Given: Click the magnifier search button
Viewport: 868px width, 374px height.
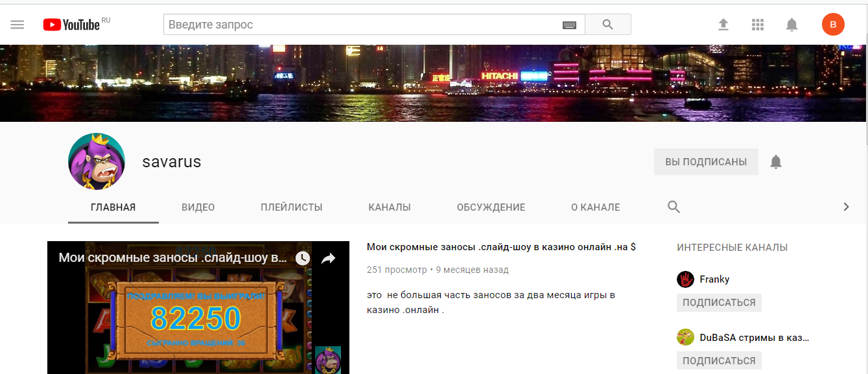Looking at the screenshot, I should 607,25.
